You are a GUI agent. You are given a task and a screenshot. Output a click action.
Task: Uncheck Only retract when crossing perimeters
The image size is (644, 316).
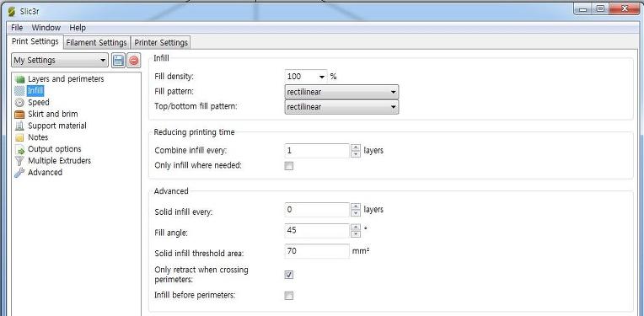point(289,275)
